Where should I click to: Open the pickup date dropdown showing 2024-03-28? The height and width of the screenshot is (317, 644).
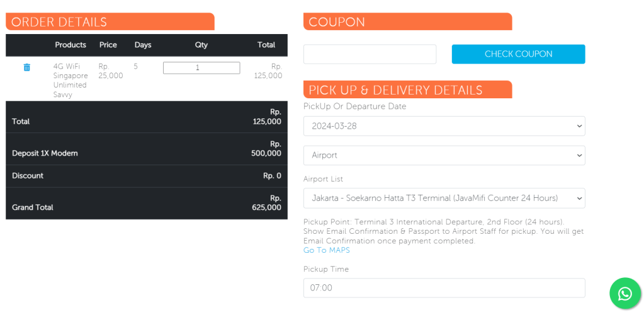(x=444, y=126)
